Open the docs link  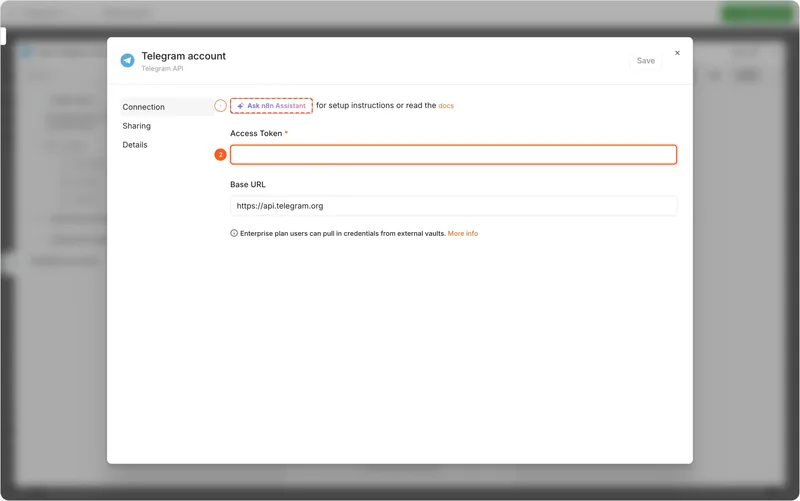point(446,106)
